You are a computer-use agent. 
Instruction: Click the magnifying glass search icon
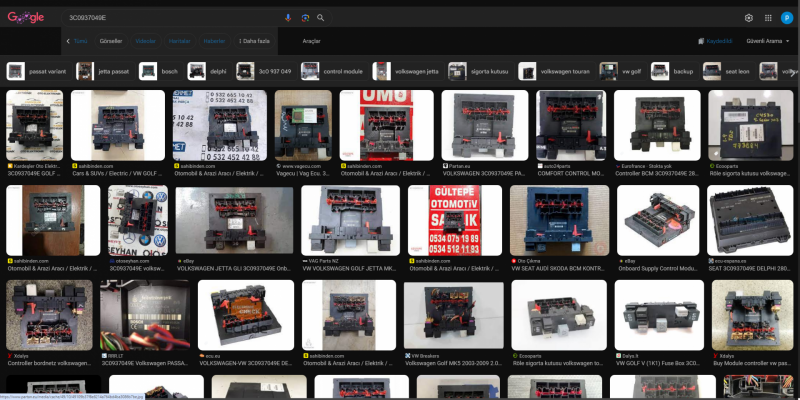(320, 18)
